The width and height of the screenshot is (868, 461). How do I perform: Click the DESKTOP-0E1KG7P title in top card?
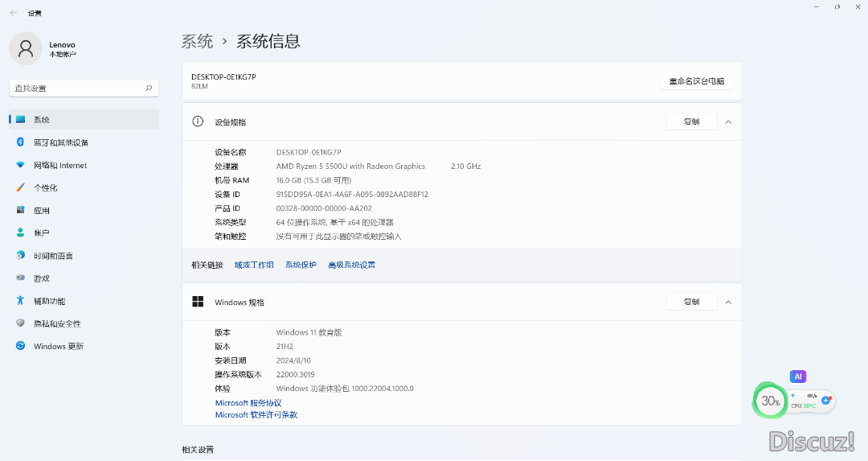pos(223,77)
